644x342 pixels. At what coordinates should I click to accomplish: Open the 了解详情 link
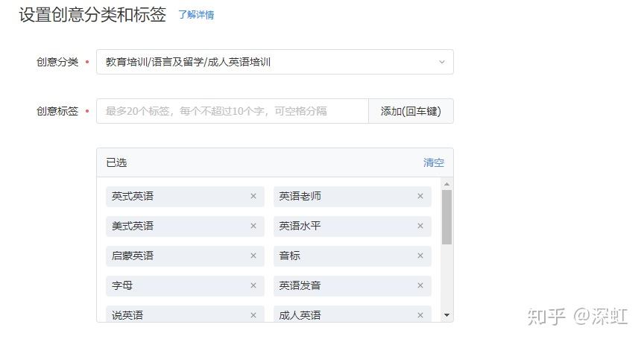[196, 15]
